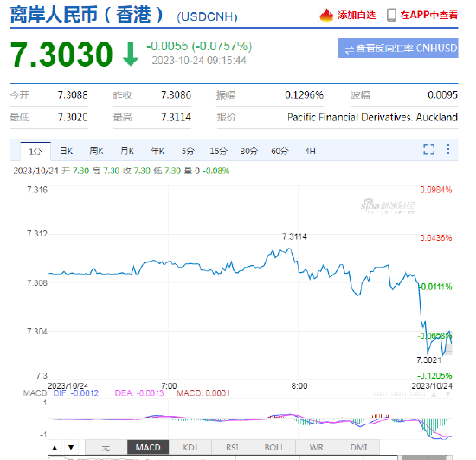Click the green down arrow beside price
The width and height of the screenshot is (476, 460).
click(x=130, y=54)
